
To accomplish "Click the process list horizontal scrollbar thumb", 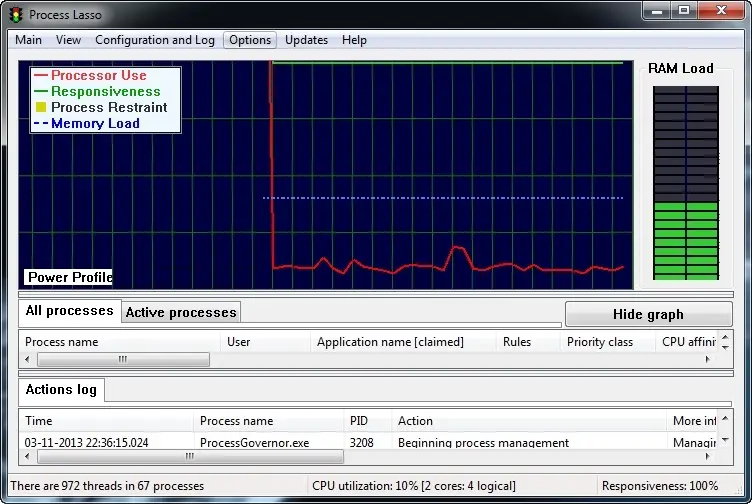I will click(x=123, y=359).
